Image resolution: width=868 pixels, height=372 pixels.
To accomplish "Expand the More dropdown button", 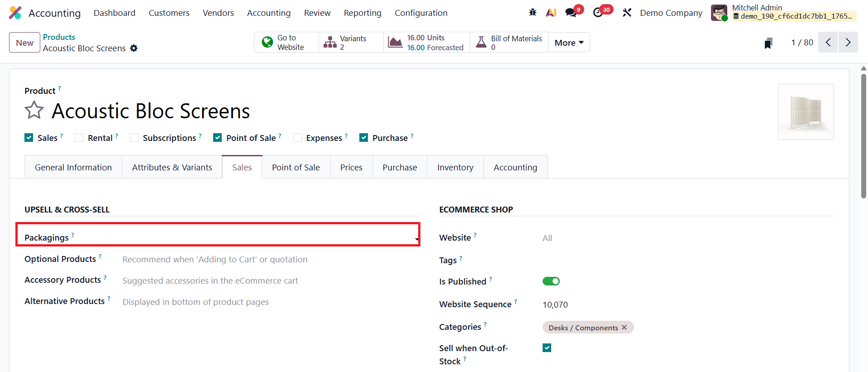I will (569, 43).
